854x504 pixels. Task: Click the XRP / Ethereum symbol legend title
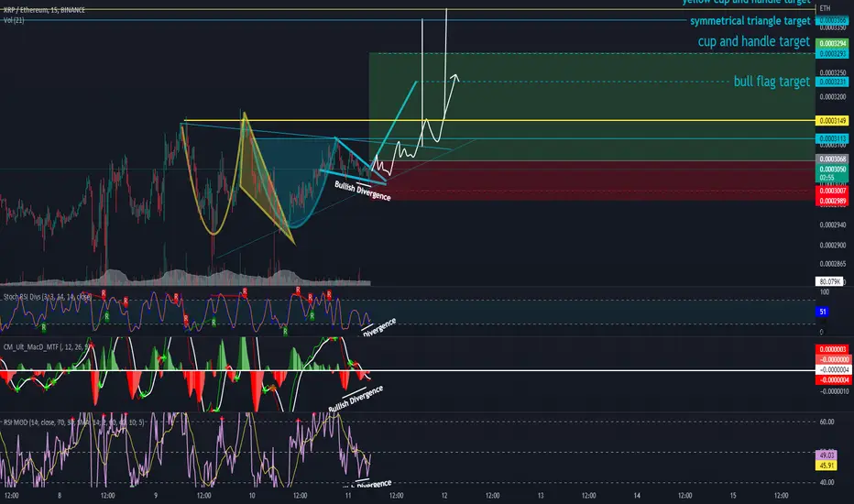pyautogui.click(x=44, y=10)
